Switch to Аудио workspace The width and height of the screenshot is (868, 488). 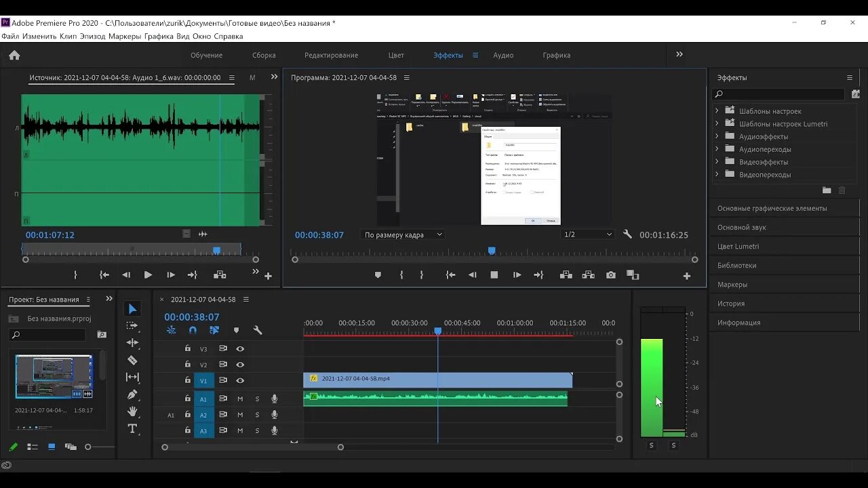coord(503,55)
